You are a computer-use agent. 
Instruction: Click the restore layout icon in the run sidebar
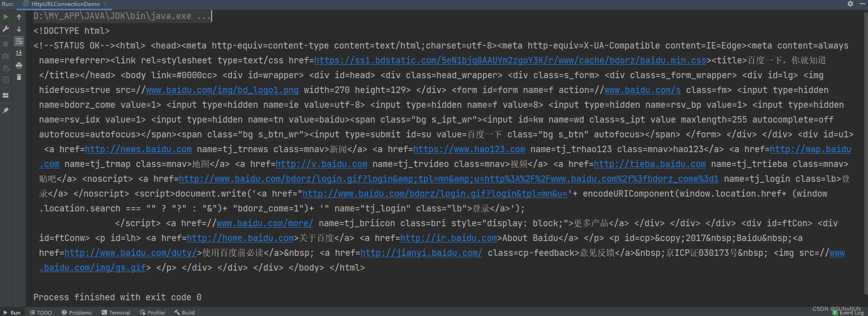pyautogui.click(x=6, y=95)
